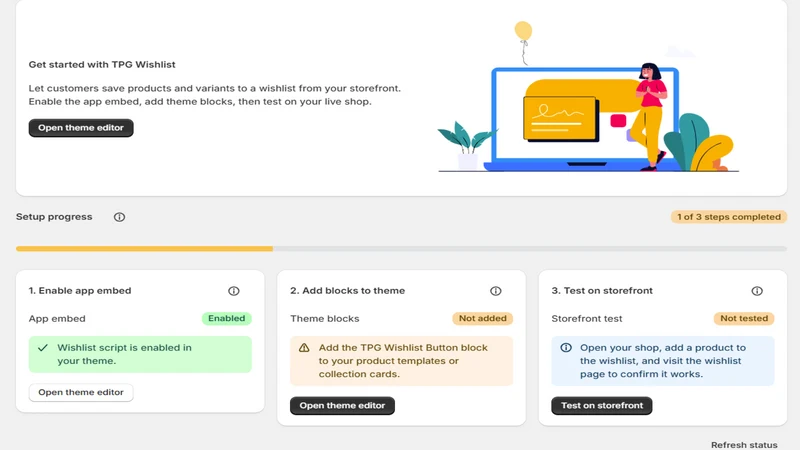Click the Let customers save products description
Image resolution: width=800 pixels, height=450 pixels.
tap(215, 95)
